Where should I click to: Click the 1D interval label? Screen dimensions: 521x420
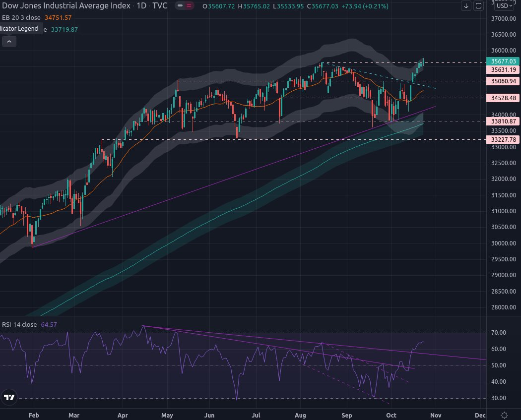(141, 5)
